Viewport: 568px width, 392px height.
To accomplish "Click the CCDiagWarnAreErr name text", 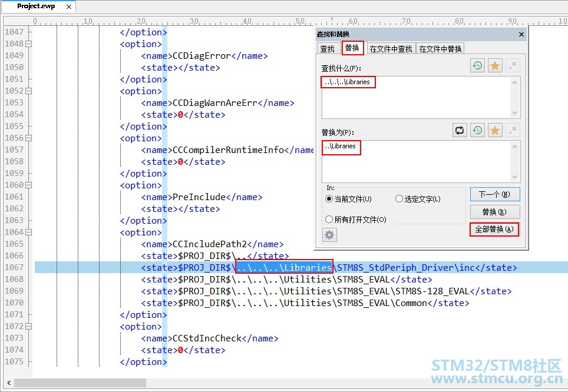I will tap(215, 103).
